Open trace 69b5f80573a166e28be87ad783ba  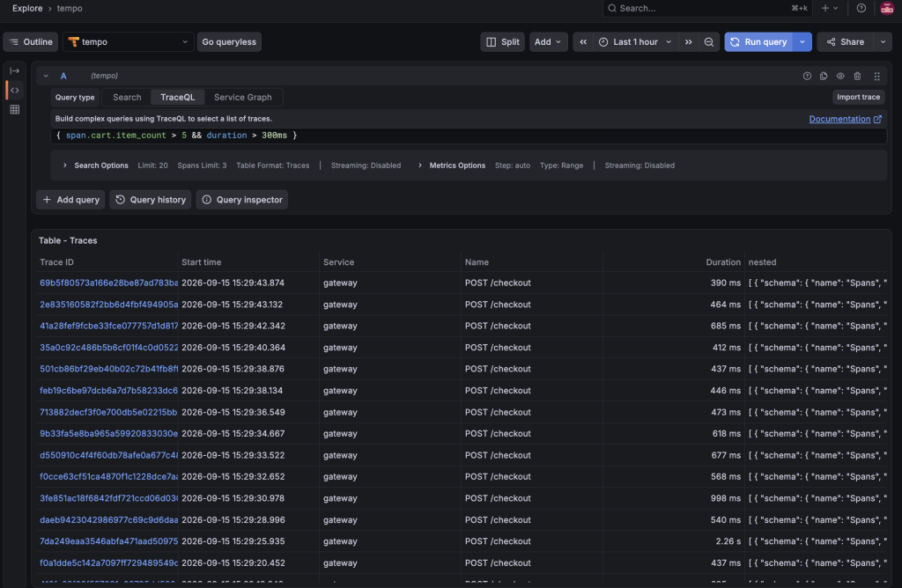(x=108, y=283)
